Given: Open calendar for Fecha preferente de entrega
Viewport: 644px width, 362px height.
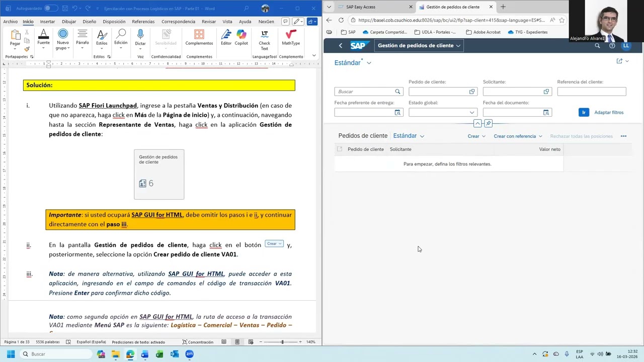Looking at the screenshot, I should pyautogui.click(x=397, y=113).
